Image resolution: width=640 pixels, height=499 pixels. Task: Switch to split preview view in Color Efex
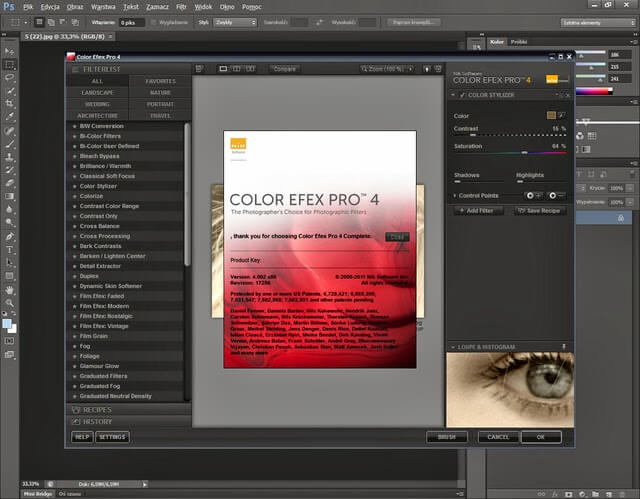pos(236,69)
